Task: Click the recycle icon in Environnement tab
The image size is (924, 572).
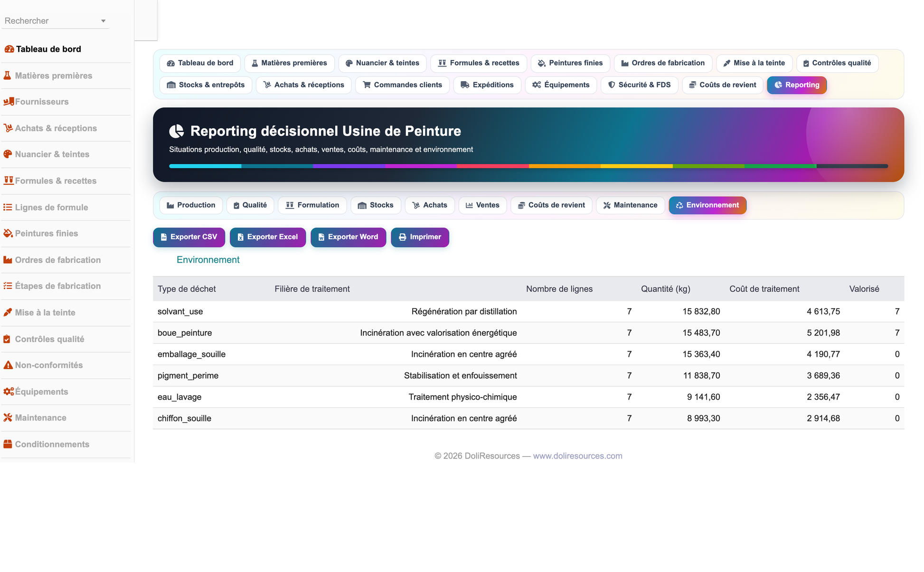Action: coord(679,205)
